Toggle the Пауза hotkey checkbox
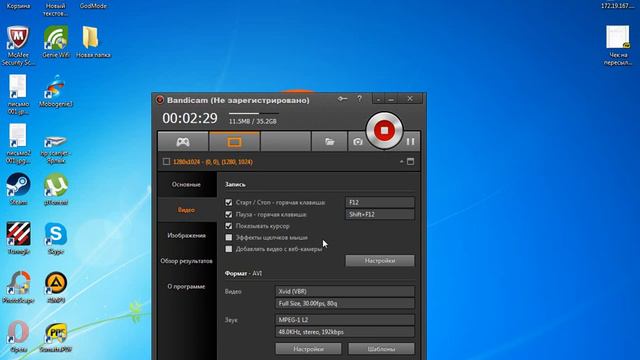 click(x=229, y=214)
